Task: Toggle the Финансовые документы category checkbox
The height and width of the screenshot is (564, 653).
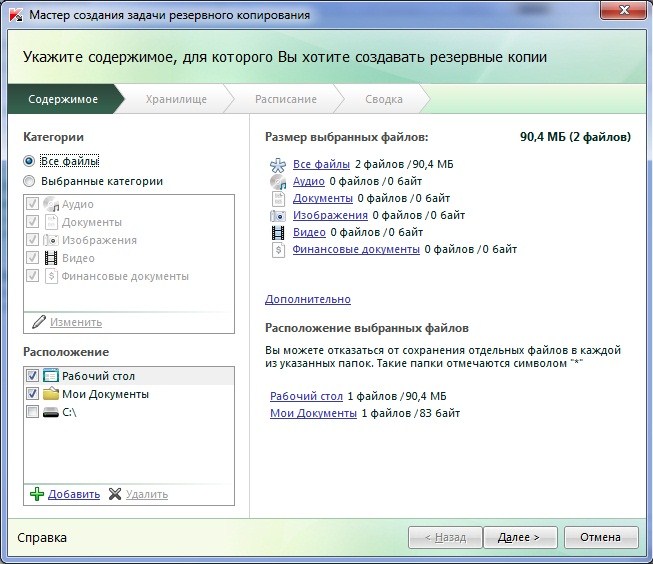Action: pos(32,275)
